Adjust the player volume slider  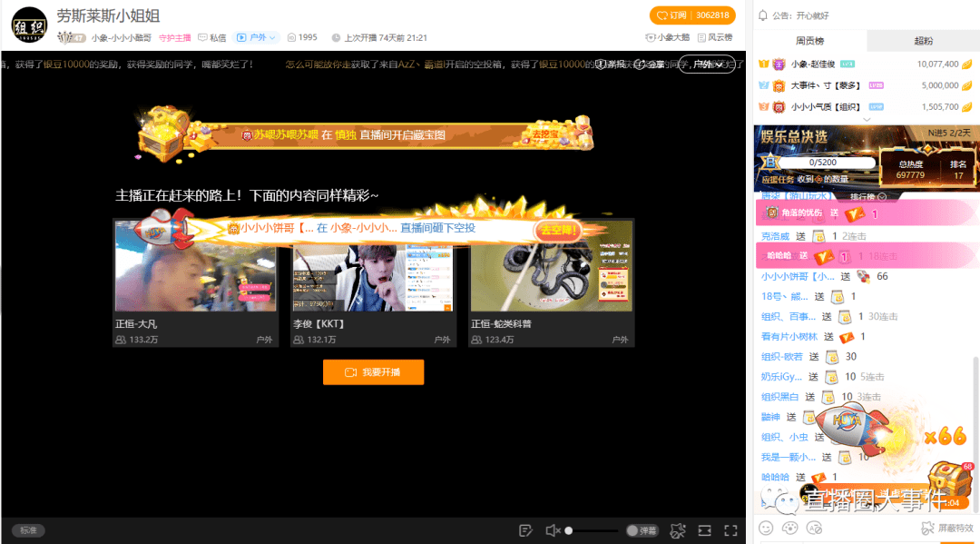click(x=591, y=531)
